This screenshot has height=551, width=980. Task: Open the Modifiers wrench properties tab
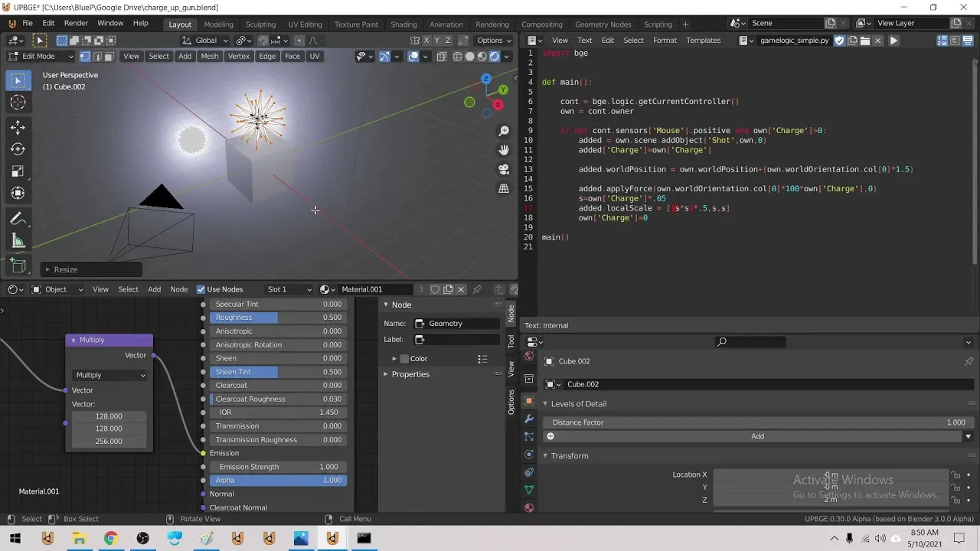(x=529, y=419)
